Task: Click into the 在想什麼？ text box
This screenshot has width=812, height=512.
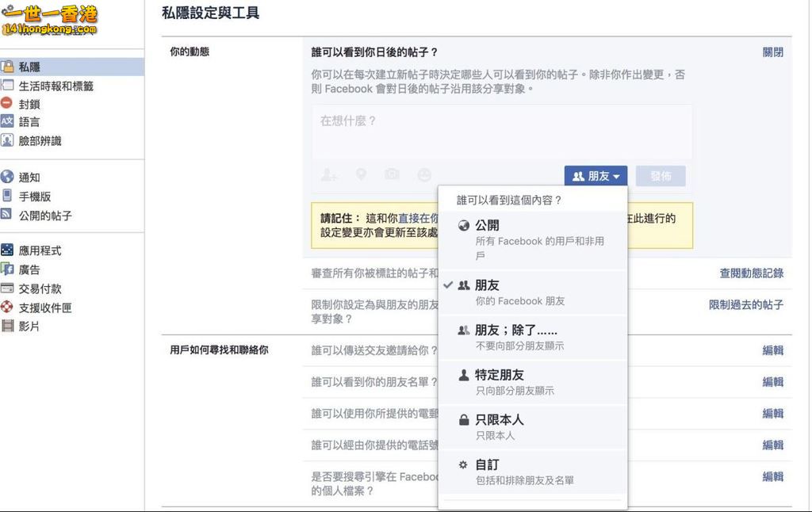Action: (501, 132)
